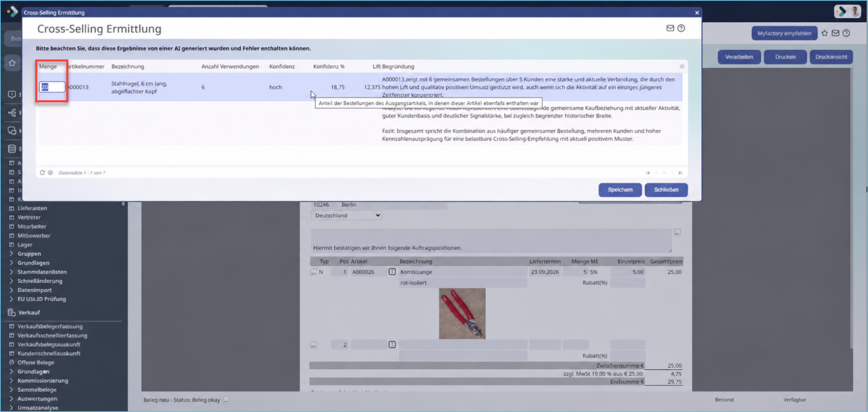Open the grid column menu icon
This screenshot has width=868, height=412.
(682, 66)
